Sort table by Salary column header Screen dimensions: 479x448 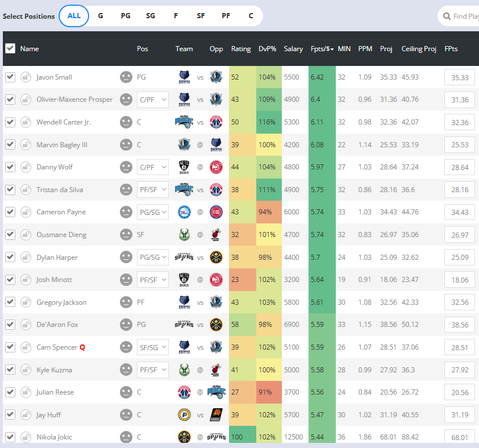pos(293,49)
